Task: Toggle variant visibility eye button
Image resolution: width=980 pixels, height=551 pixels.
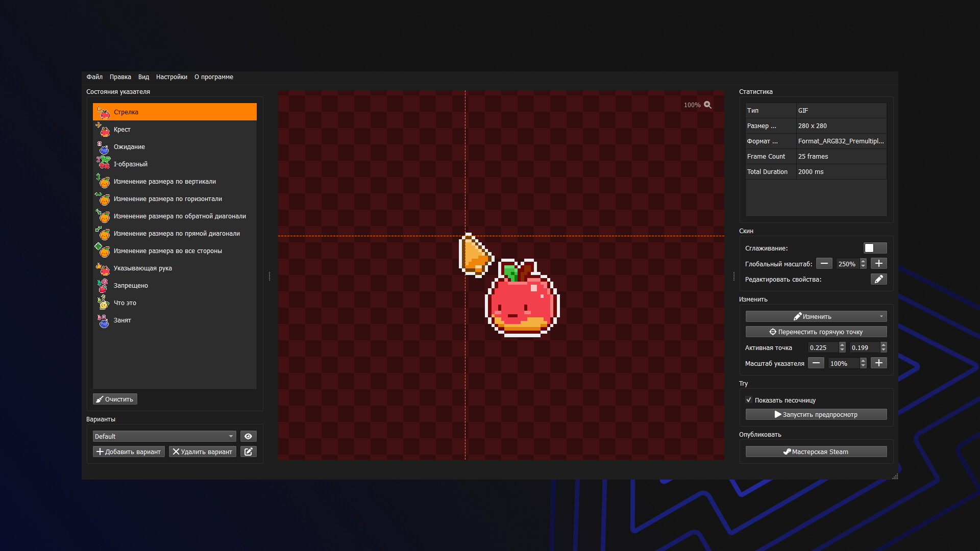Action: coord(249,436)
